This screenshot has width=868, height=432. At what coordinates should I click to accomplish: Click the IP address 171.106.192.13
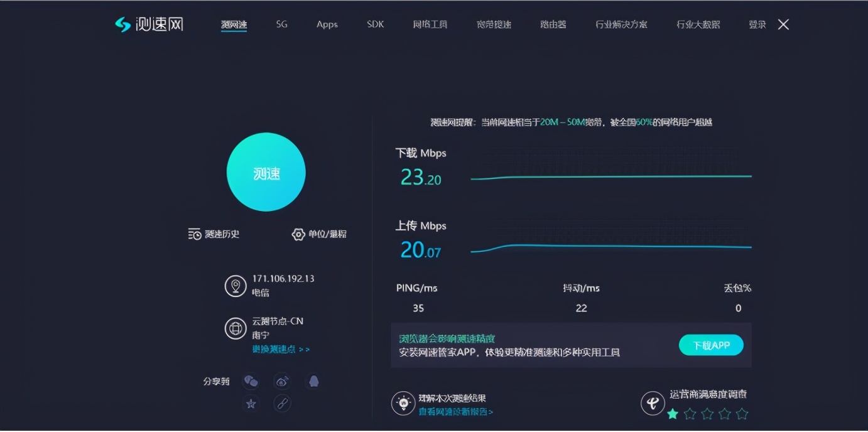(283, 278)
